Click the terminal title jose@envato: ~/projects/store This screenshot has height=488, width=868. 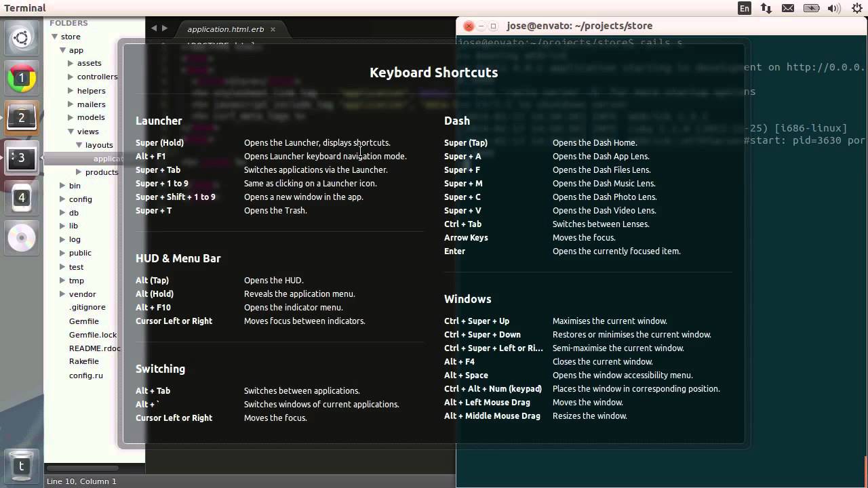tap(579, 26)
